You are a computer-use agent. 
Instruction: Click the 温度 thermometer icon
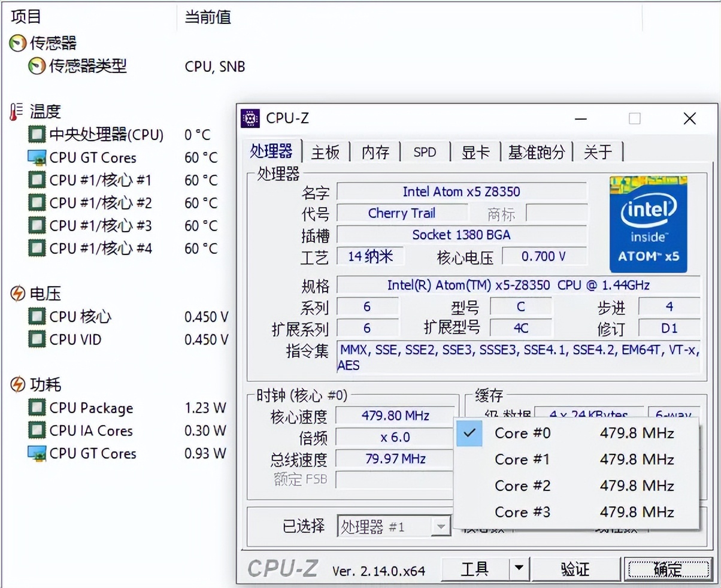pyautogui.click(x=17, y=111)
